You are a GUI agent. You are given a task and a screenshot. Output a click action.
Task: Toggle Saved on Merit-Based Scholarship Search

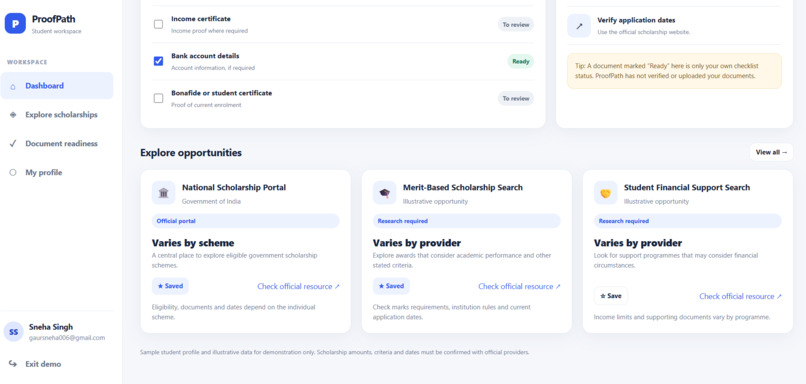(391, 286)
